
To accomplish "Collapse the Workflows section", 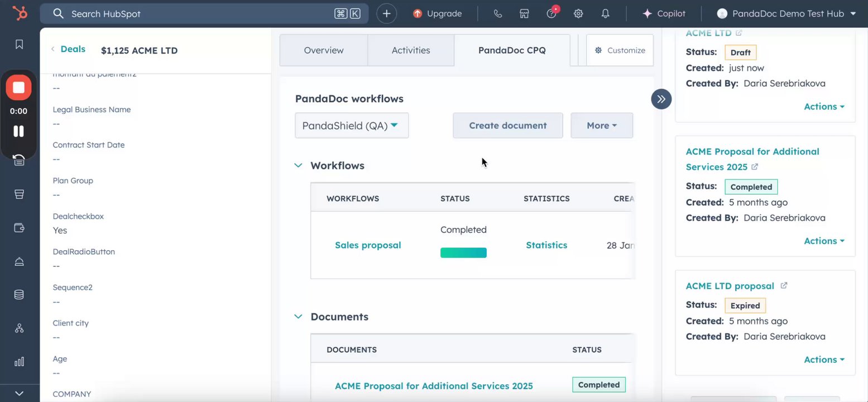I will pyautogui.click(x=298, y=166).
